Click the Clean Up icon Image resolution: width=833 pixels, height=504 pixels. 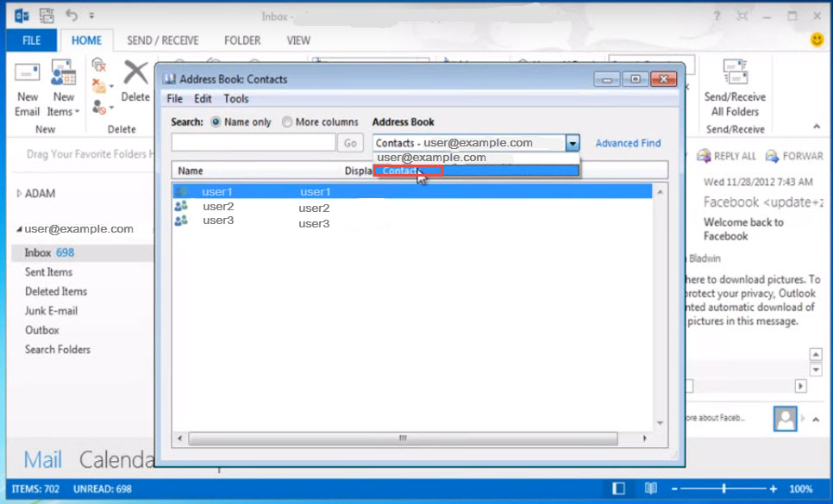(x=99, y=85)
